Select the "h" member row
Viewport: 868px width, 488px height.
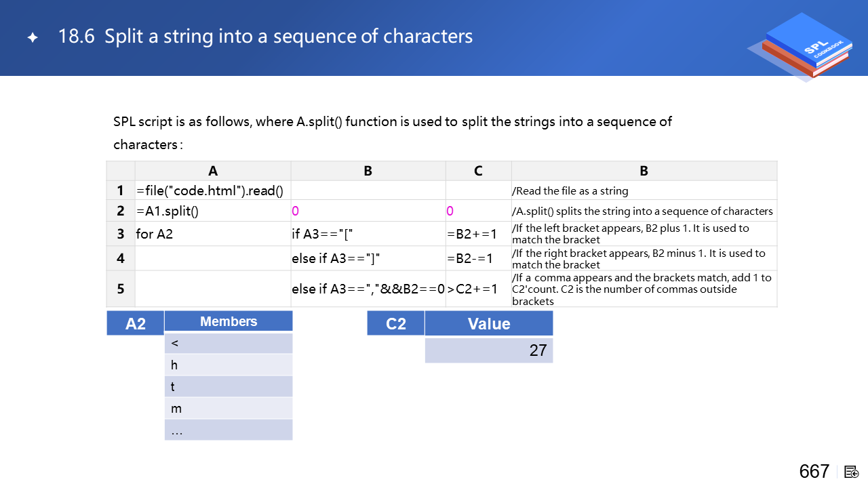tap(228, 365)
